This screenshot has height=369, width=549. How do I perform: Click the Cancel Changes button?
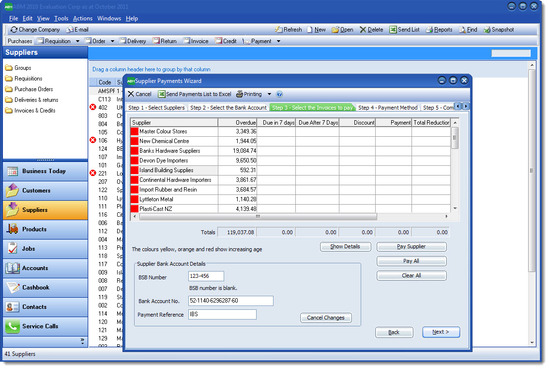(x=326, y=318)
